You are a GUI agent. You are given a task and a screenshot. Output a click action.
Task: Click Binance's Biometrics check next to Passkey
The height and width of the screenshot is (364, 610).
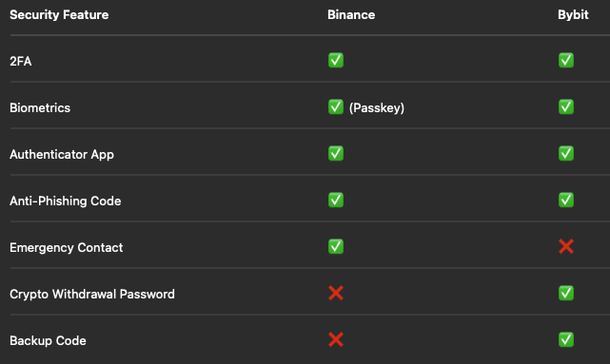(x=336, y=106)
